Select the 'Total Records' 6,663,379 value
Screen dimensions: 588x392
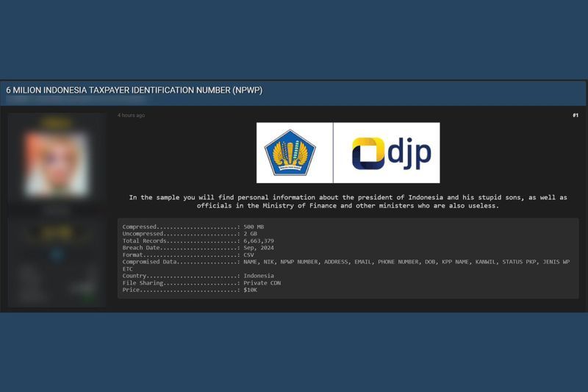[x=259, y=240]
